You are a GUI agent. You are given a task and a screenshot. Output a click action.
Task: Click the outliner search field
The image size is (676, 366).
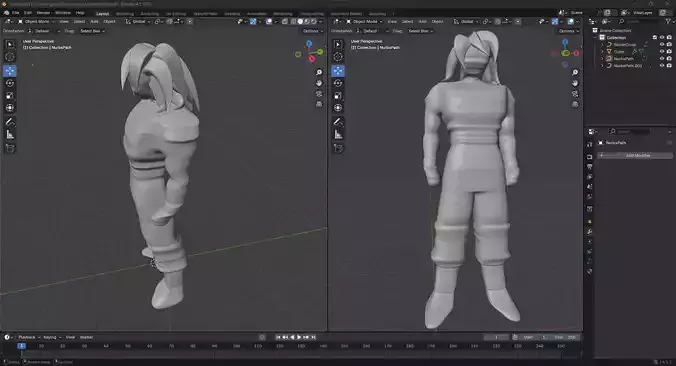639,22
